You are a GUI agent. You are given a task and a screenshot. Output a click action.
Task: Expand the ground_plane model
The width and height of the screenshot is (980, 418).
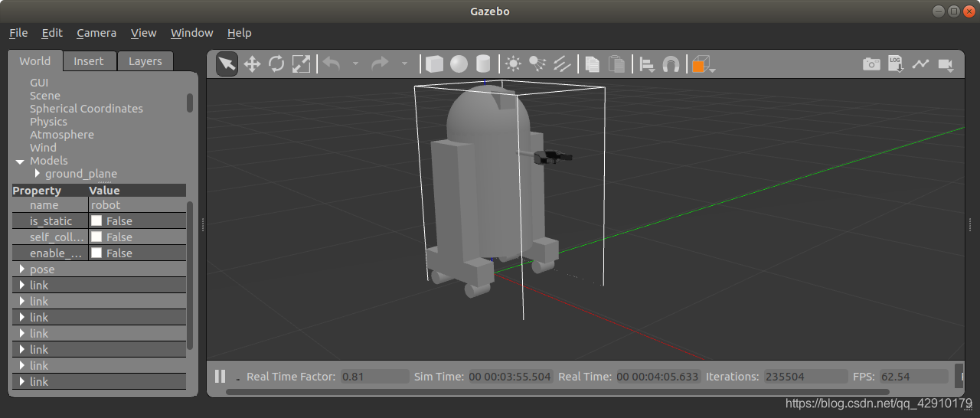(38, 174)
